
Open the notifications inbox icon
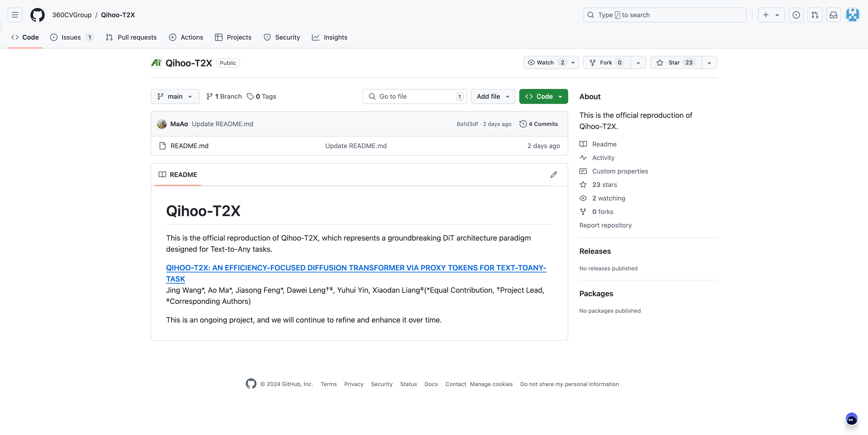click(833, 15)
